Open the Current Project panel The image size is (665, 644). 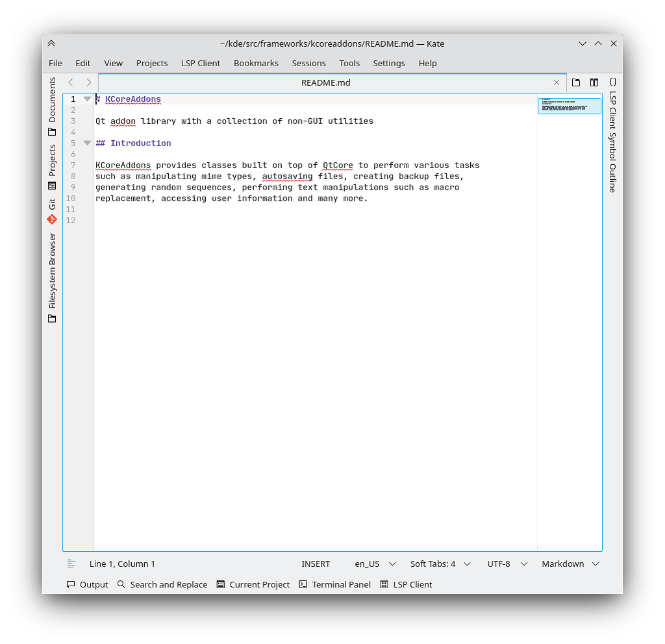tap(253, 584)
